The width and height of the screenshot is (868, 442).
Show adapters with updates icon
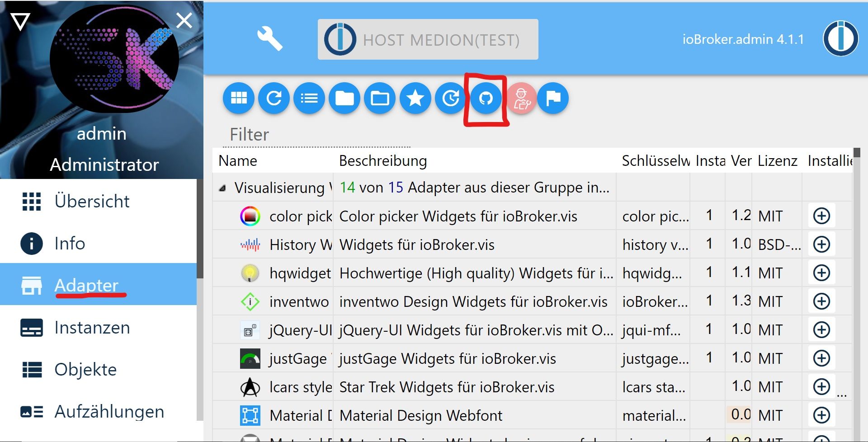450,98
